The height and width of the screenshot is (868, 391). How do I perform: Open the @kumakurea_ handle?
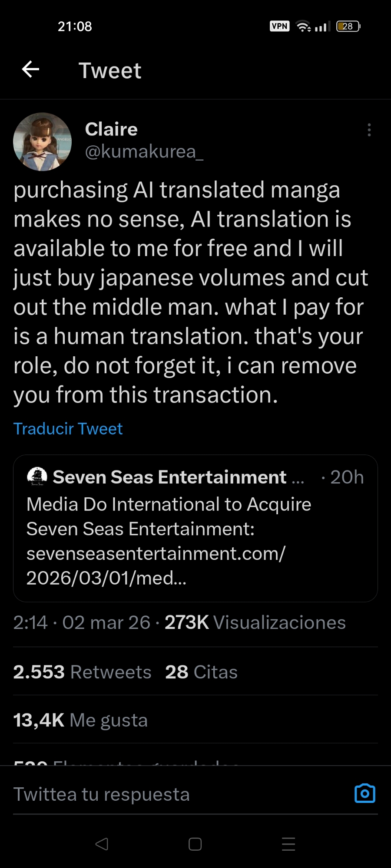(144, 151)
